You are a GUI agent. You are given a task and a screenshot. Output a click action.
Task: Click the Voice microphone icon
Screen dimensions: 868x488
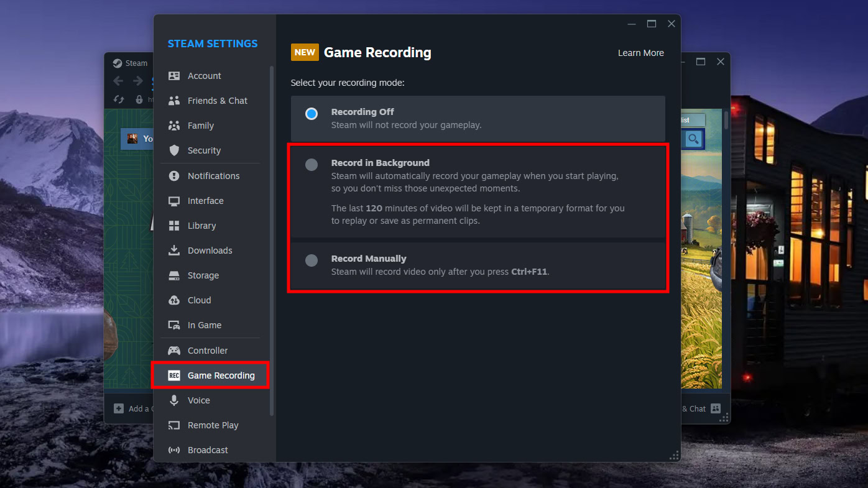pyautogui.click(x=174, y=400)
